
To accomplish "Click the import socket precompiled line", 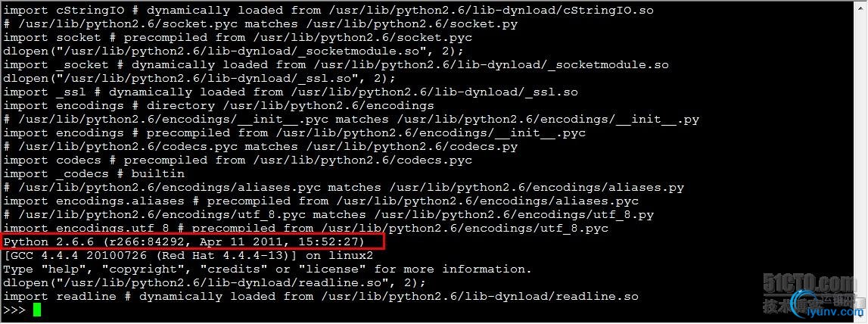I will point(238,38).
